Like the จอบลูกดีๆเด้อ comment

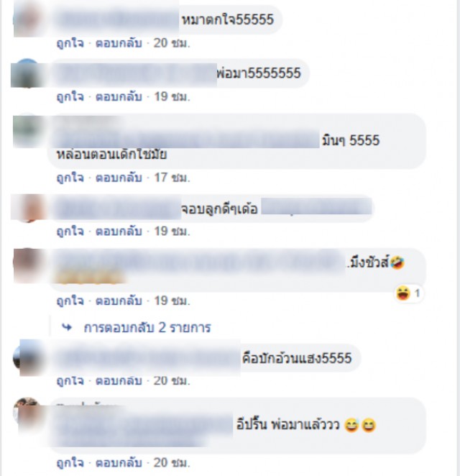point(70,232)
